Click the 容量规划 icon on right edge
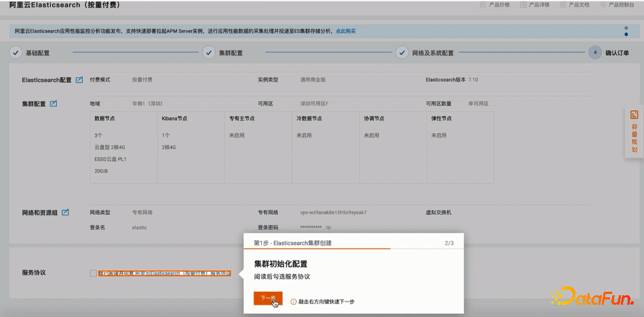The height and width of the screenshot is (317, 644). pyautogui.click(x=634, y=114)
